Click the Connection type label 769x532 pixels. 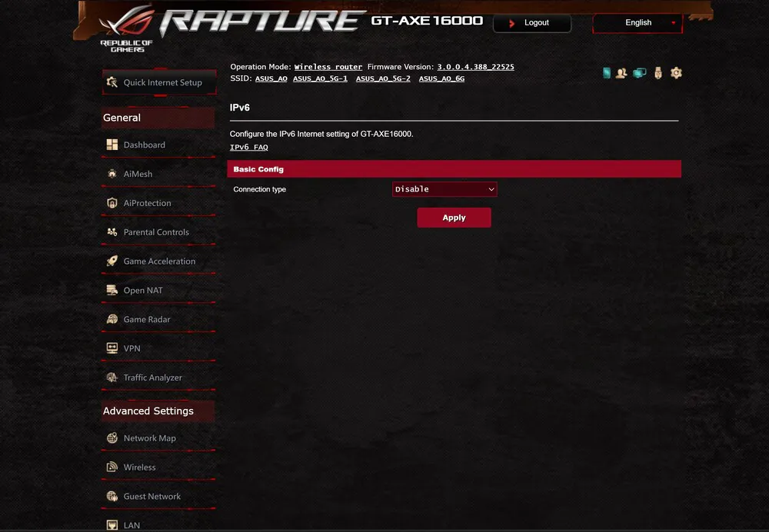point(259,189)
